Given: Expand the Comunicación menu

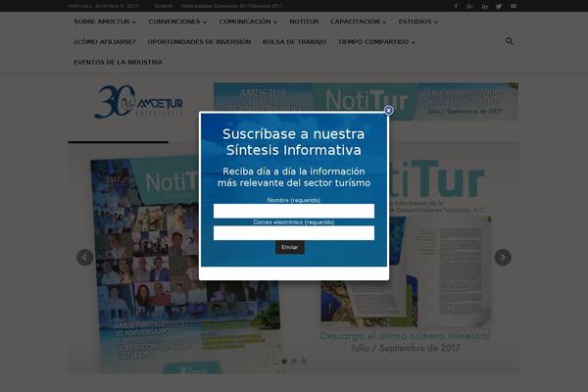Looking at the screenshot, I should [248, 22].
